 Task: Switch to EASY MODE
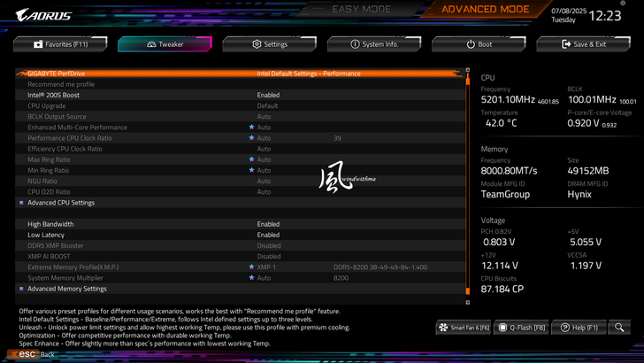tap(362, 9)
